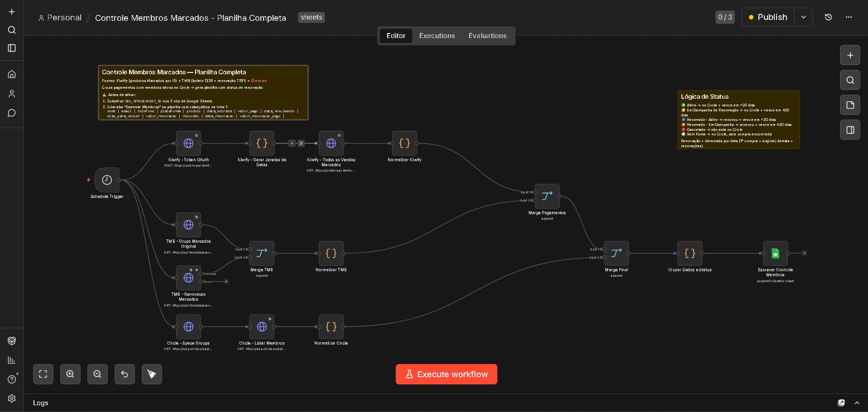Select Kiwify - Todas as Vendas Marcados node

tap(331, 144)
